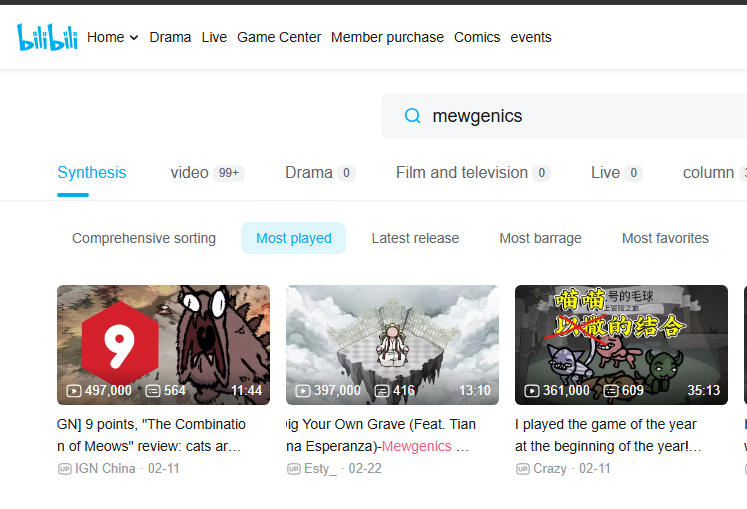Open game of the year video thumbnail
The height and width of the screenshot is (509, 747).
(x=621, y=345)
